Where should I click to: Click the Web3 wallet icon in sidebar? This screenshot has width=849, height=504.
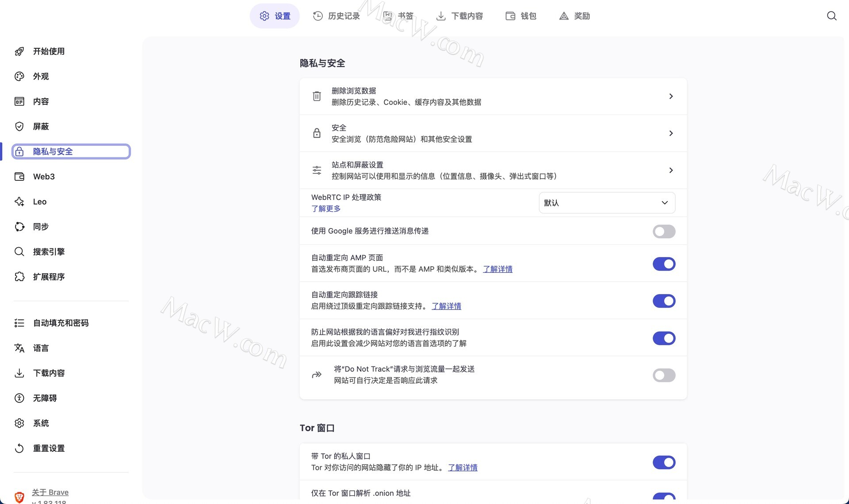[19, 177]
